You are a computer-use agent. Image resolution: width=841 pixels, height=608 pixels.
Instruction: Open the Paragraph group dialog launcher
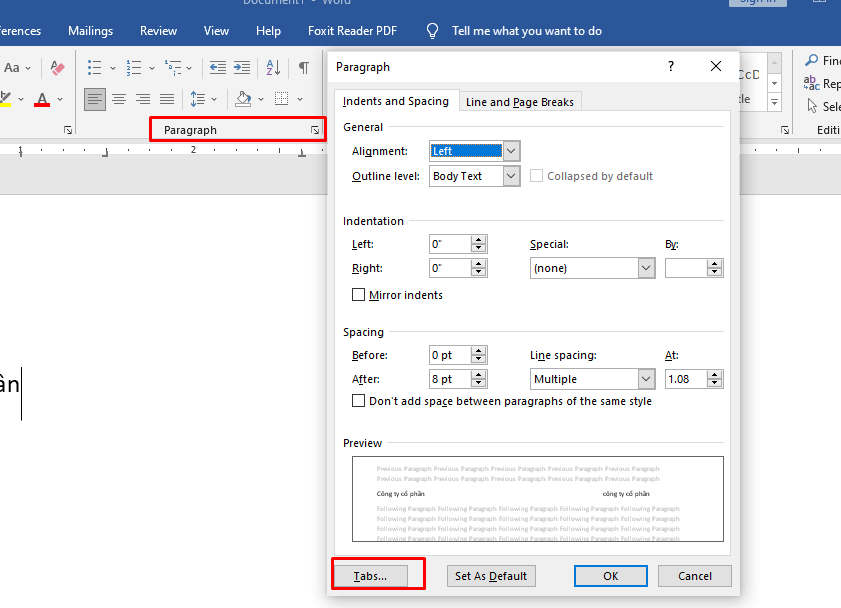315,130
